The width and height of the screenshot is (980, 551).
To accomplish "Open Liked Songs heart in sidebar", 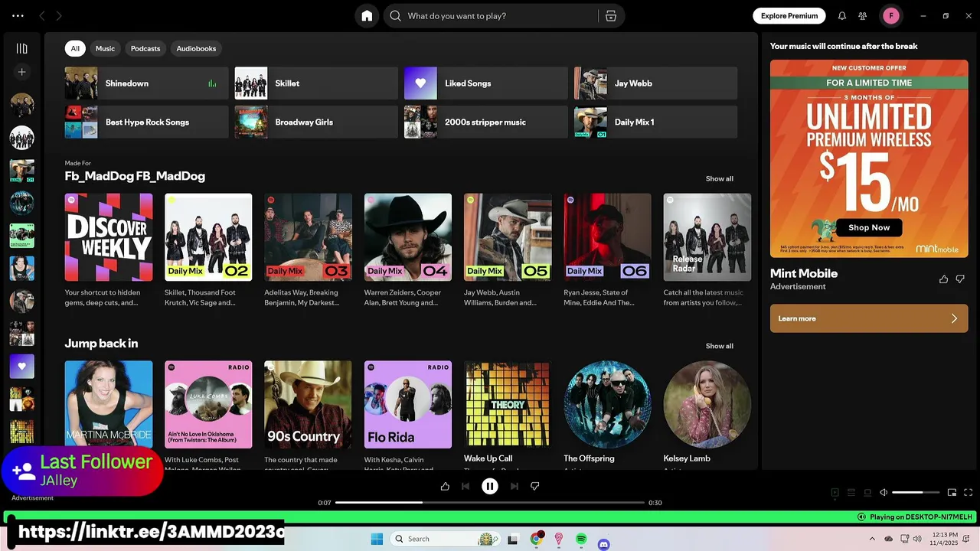I will [x=21, y=366].
